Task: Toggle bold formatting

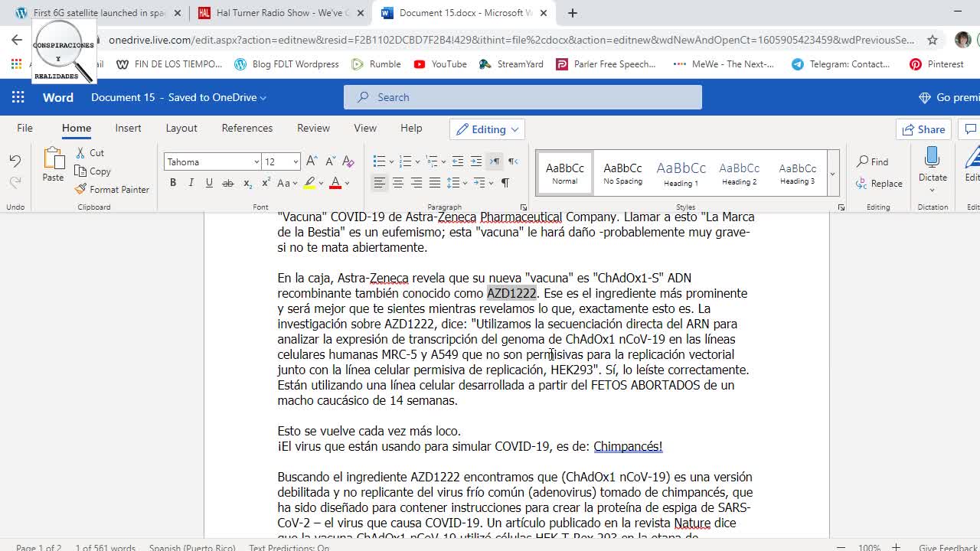Action: click(x=173, y=183)
